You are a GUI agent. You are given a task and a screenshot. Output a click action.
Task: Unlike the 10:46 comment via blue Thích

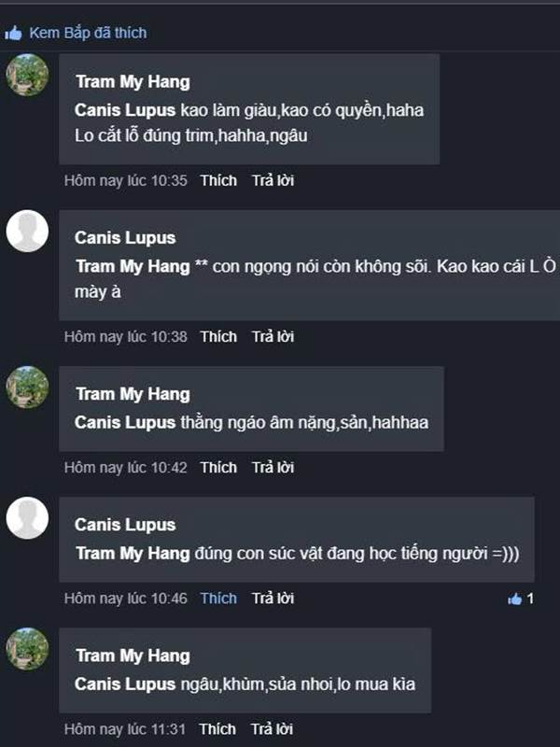point(218,598)
